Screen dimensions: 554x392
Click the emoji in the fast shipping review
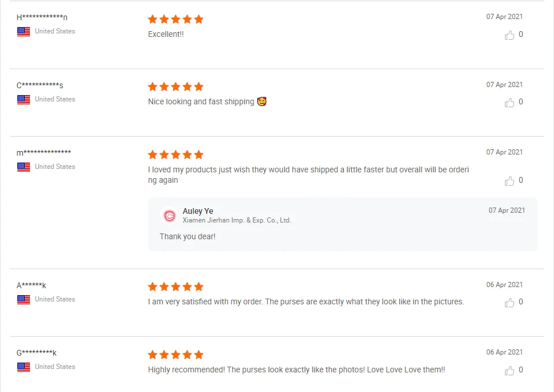[262, 101]
